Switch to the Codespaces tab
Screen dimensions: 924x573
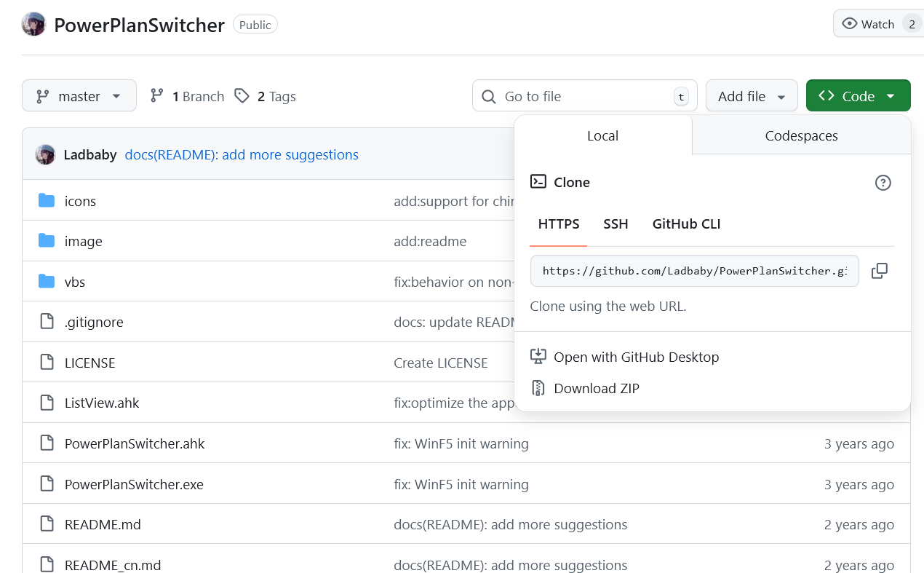tap(801, 135)
